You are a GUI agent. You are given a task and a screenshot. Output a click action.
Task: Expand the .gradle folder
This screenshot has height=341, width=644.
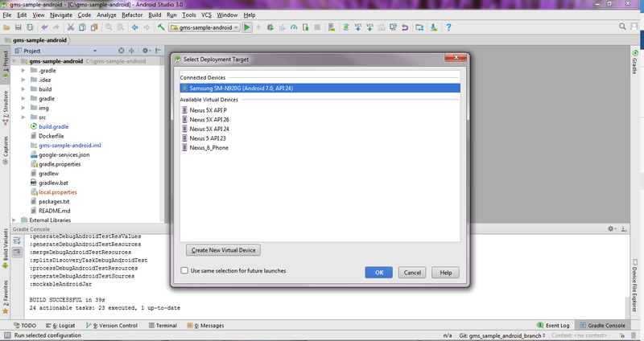coord(23,71)
